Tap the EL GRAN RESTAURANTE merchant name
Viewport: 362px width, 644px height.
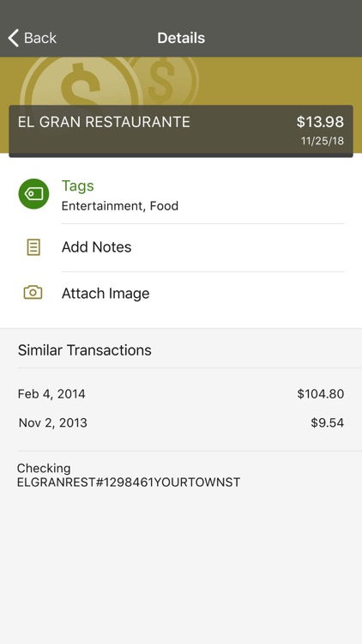click(104, 122)
